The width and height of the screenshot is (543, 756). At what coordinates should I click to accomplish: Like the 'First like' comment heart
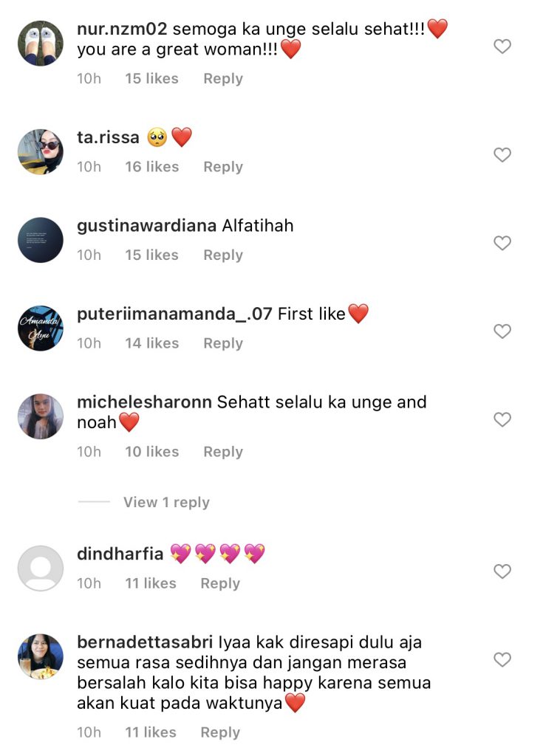[x=502, y=331]
